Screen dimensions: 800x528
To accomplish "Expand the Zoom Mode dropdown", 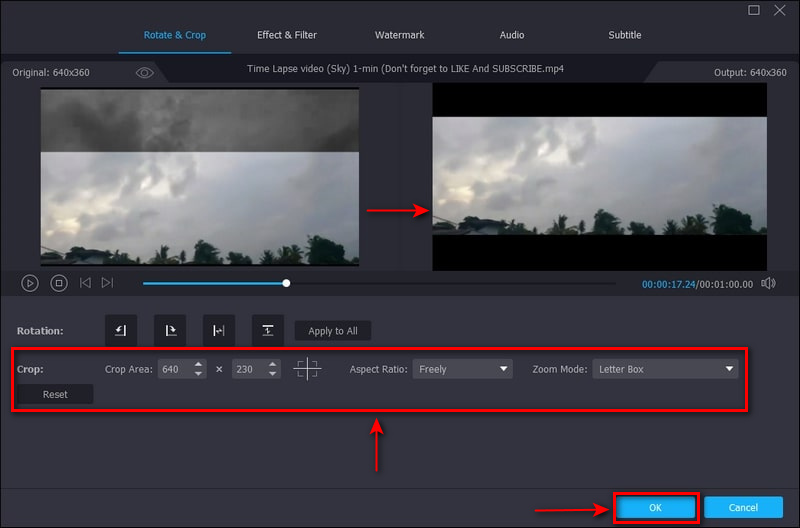I will 665,369.
